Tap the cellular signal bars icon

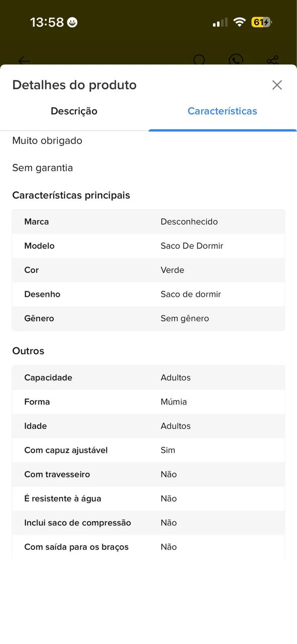click(x=220, y=22)
